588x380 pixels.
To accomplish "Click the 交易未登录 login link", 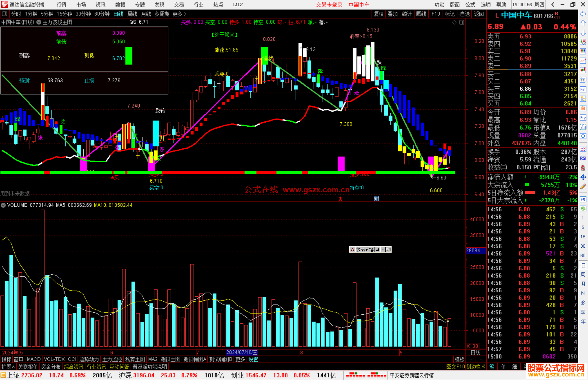I will coord(329,5).
